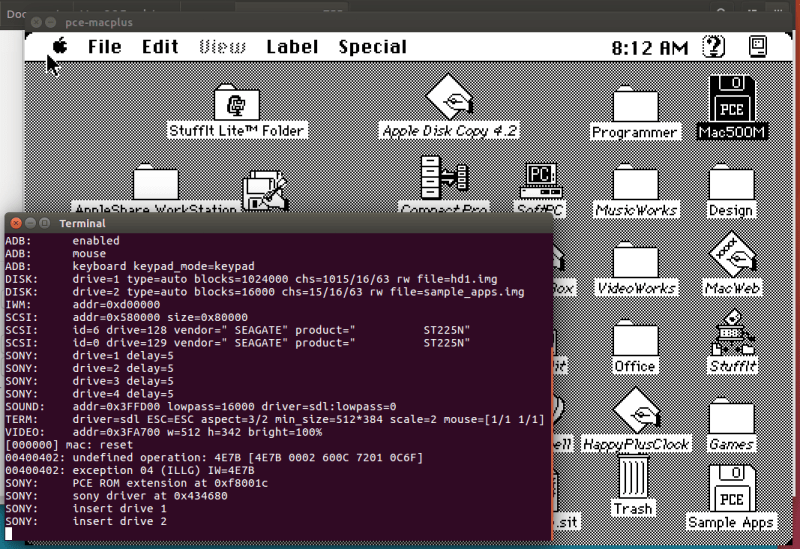Viewport: 800px width, 549px height.
Task: Select the Apple Disk Copy 4.2 icon
Action: 449,97
